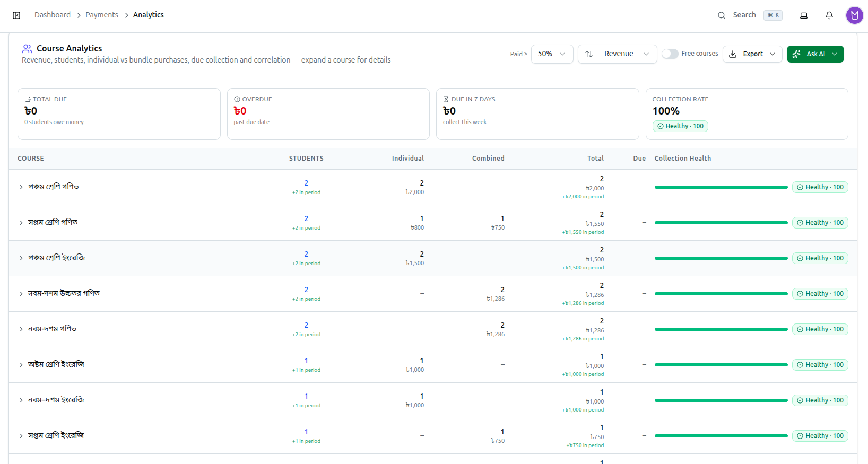The height and width of the screenshot is (464, 868).
Task: Expand the পঞ্চম শ্রেণি গণিত course row
Action: 21,187
